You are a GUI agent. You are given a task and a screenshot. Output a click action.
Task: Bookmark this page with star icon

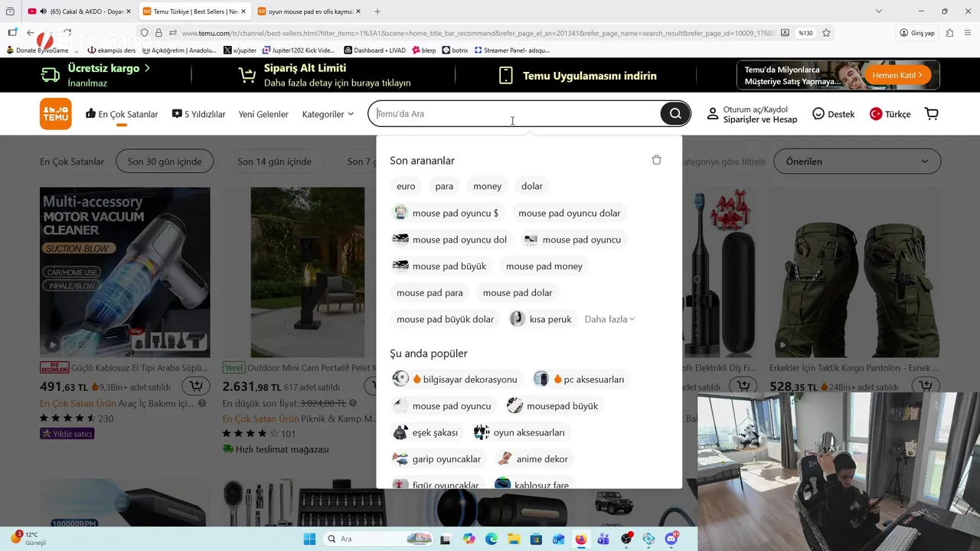827,33
